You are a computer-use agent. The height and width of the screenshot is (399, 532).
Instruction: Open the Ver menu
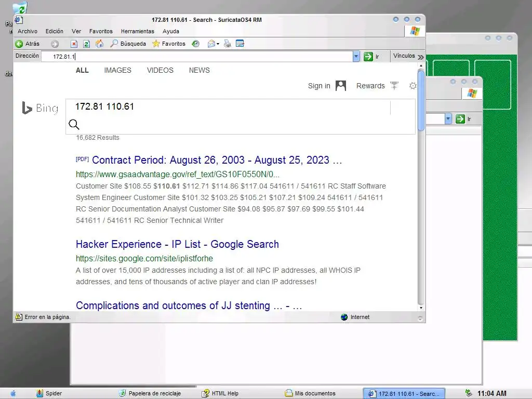[76, 31]
